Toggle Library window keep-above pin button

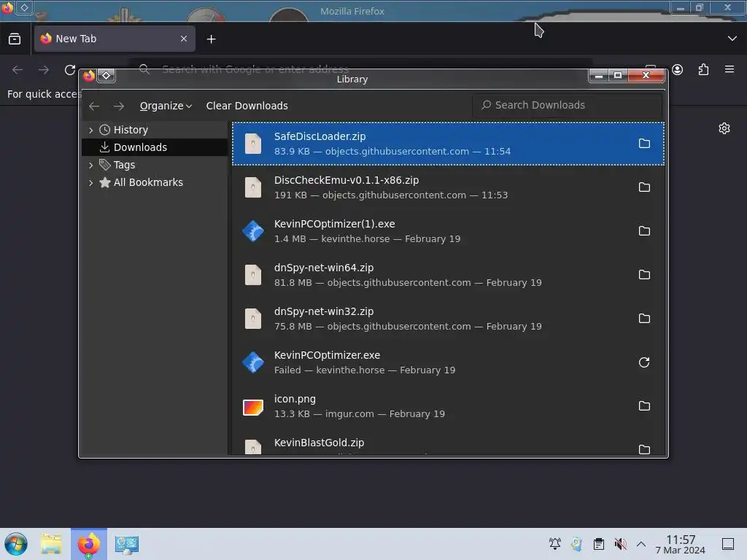[x=107, y=76]
